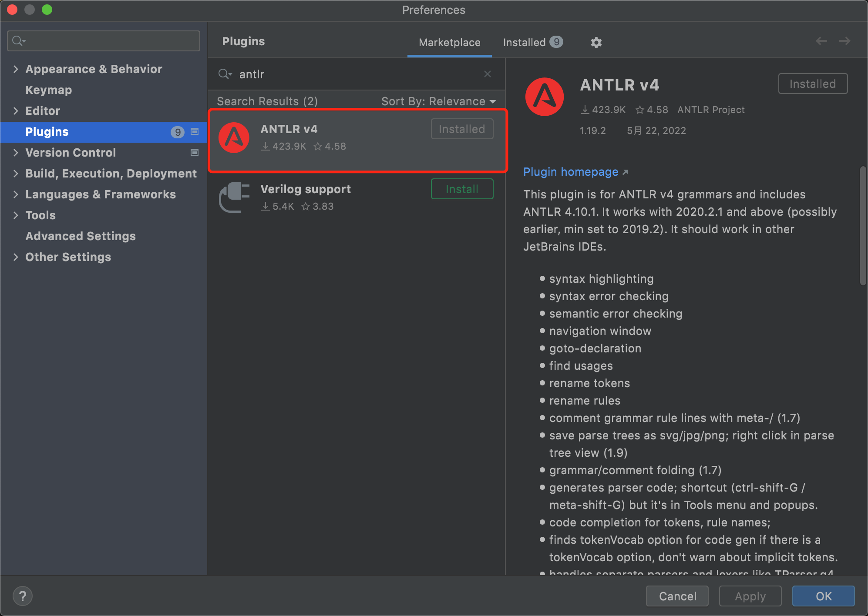Open the help question mark button
This screenshot has height=616, width=868.
click(23, 596)
